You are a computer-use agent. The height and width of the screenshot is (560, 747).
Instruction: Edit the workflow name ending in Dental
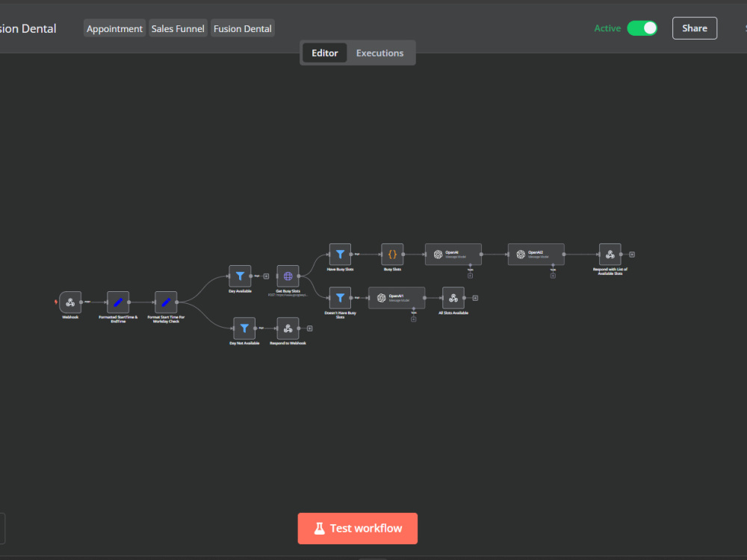28,28
